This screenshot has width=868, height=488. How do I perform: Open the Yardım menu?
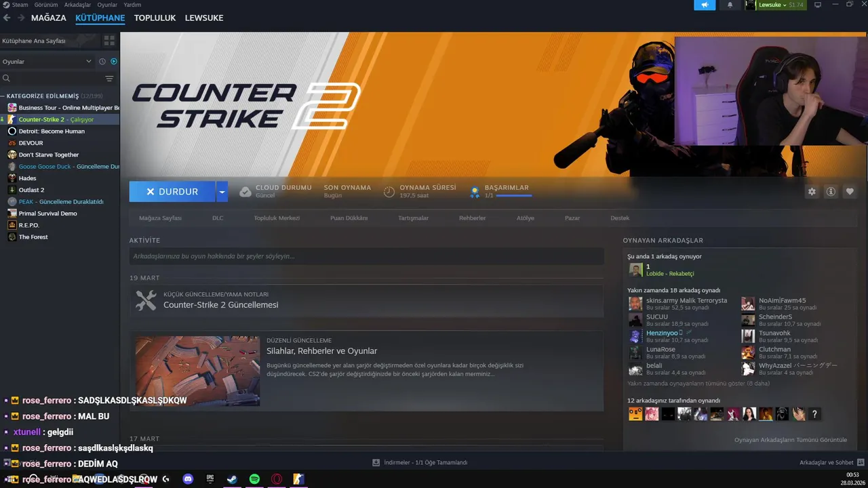(x=132, y=5)
